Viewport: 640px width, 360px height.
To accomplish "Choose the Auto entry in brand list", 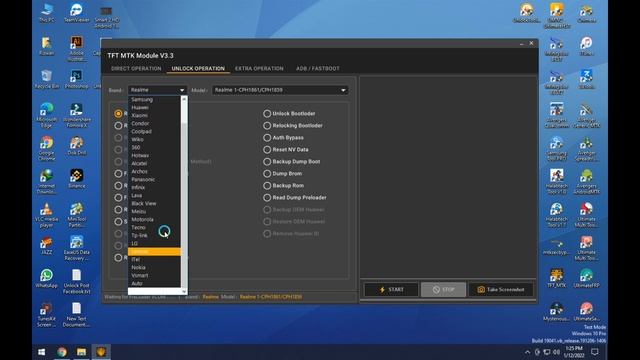I will pyautogui.click(x=154, y=283).
